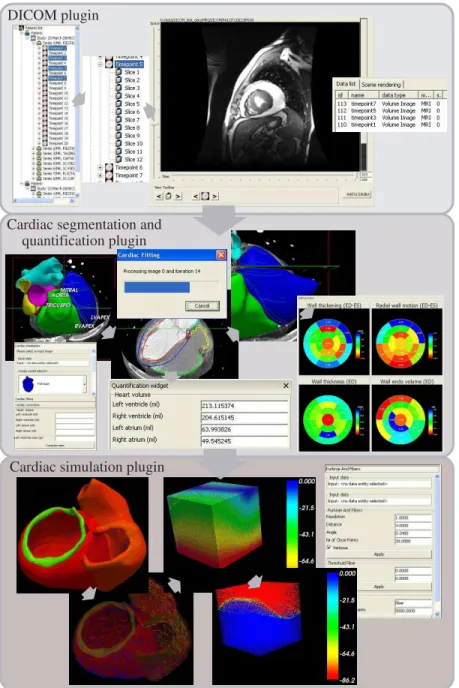Select Slice 4 in the timepoint tree

pyautogui.click(x=132, y=96)
